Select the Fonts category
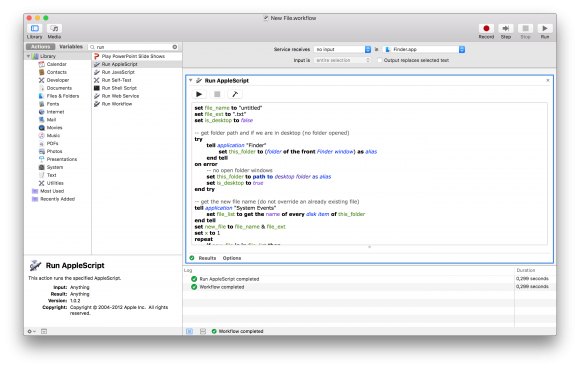Image resolution: width=580 pixels, height=369 pixels. [x=53, y=104]
